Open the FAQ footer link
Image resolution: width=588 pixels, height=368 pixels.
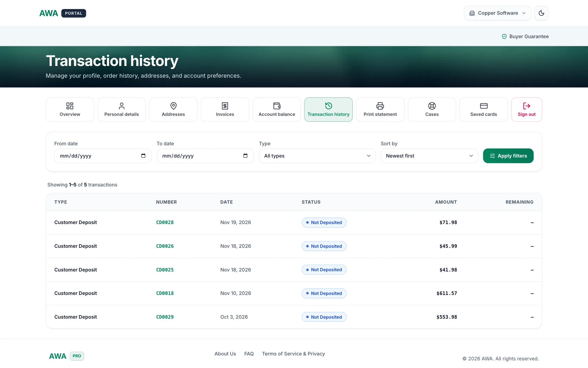(249, 354)
